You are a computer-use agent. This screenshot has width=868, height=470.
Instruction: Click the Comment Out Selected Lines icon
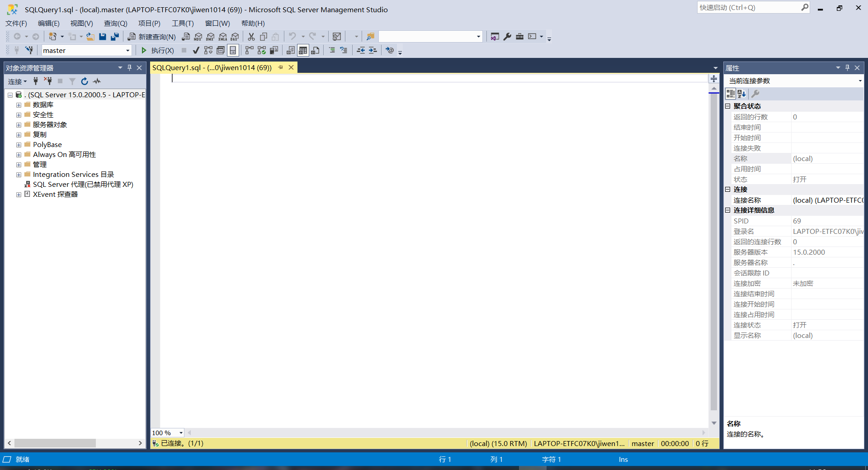click(332, 50)
